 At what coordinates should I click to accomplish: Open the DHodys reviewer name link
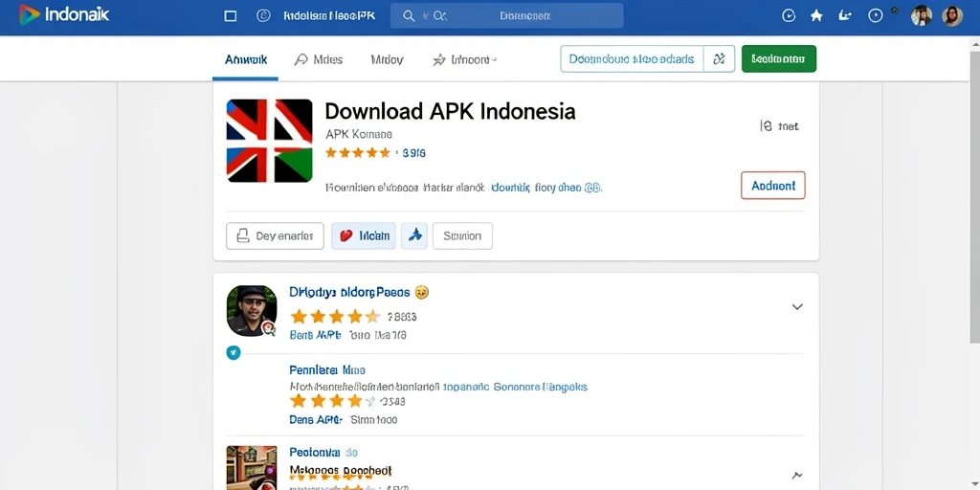click(349, 292)
